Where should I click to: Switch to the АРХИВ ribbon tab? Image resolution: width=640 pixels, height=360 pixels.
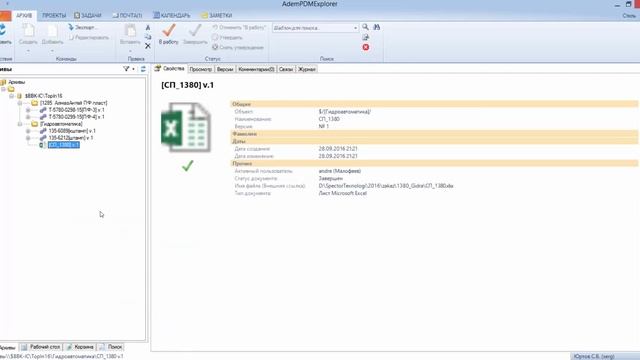(24, 16)
